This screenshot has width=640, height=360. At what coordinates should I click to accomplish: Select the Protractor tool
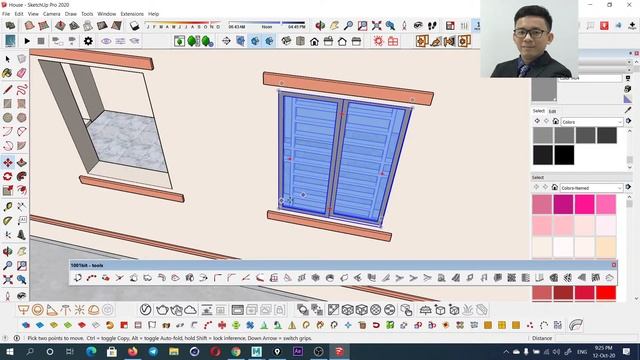click(x=7, y=221)
